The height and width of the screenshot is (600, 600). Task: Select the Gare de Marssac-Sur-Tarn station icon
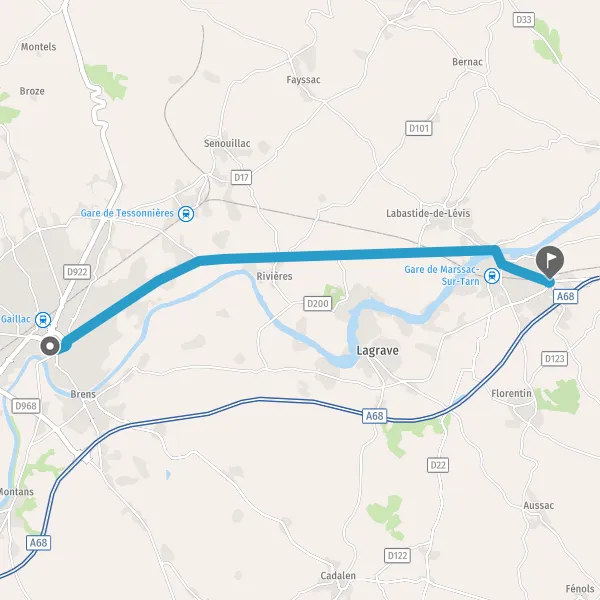[492, 276]
